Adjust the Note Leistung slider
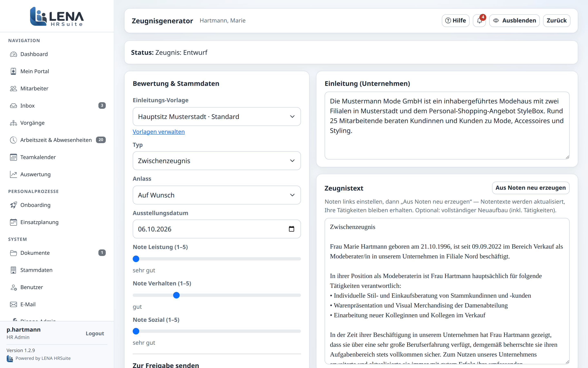Image resolution: width=588 pixels, height=368 pixels. point(217,259)
